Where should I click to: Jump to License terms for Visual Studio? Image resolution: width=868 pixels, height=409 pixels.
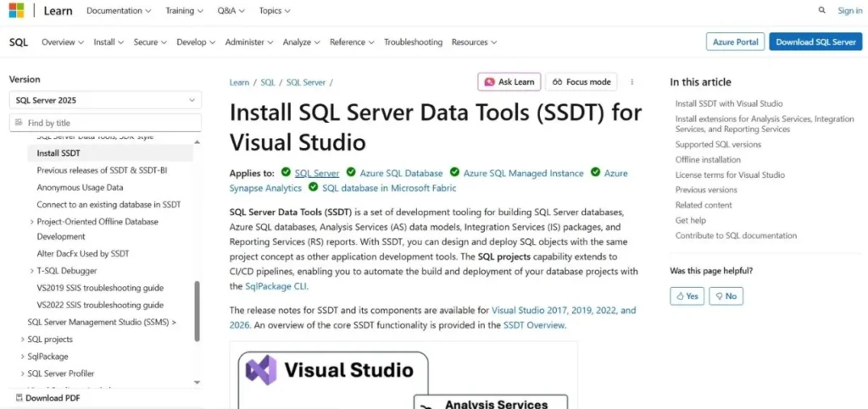(730, 174)
